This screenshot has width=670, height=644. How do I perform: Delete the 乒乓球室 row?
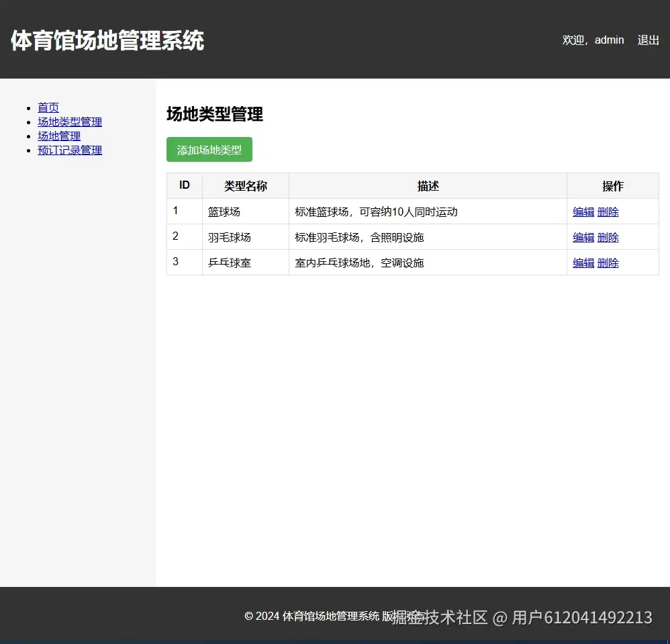[x=608, y=263]
